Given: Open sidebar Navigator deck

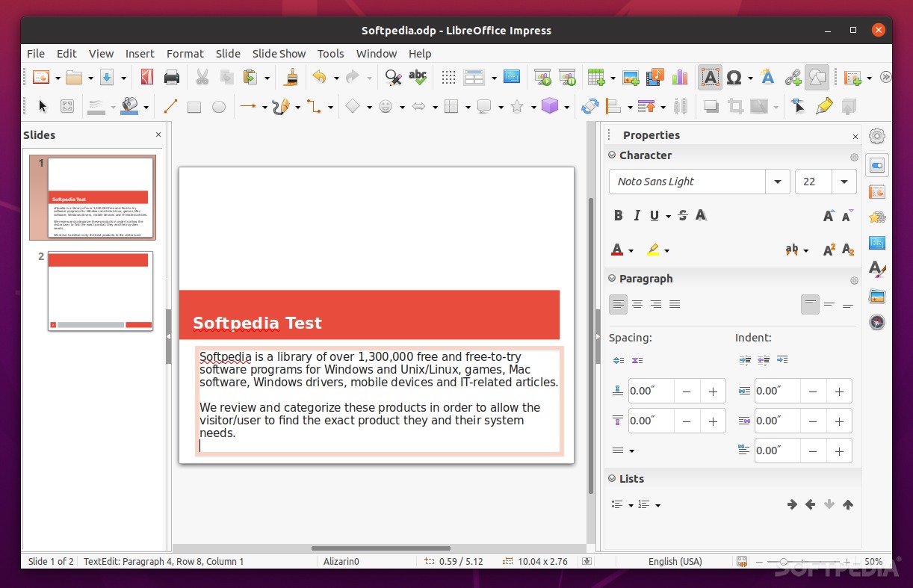Looking at the screenshot, I should point(877,322).
